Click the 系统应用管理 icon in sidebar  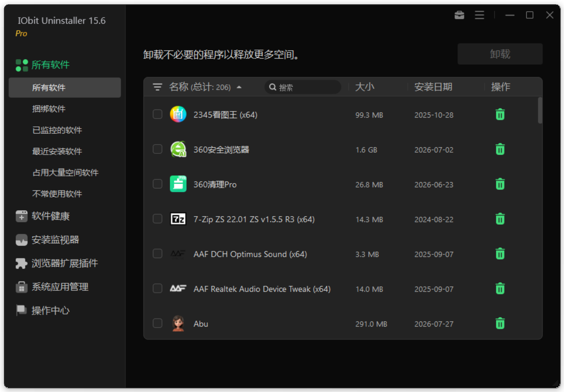point(22,287)
